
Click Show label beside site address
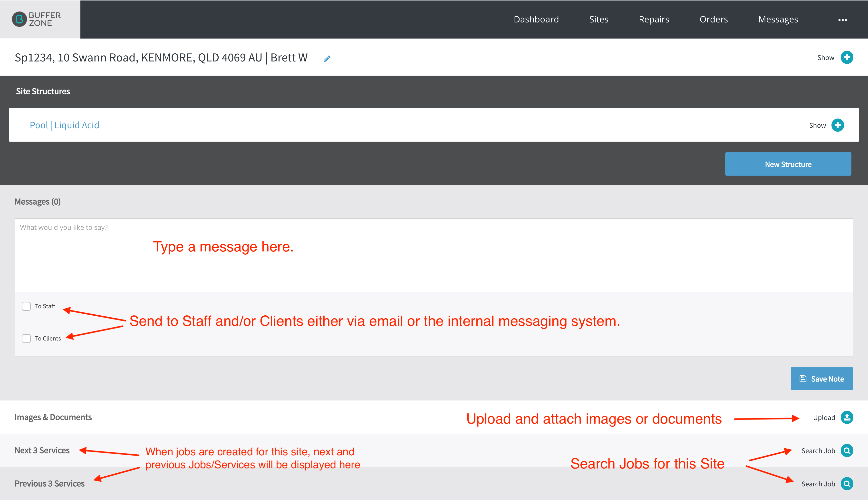click(x=826, y=58)
